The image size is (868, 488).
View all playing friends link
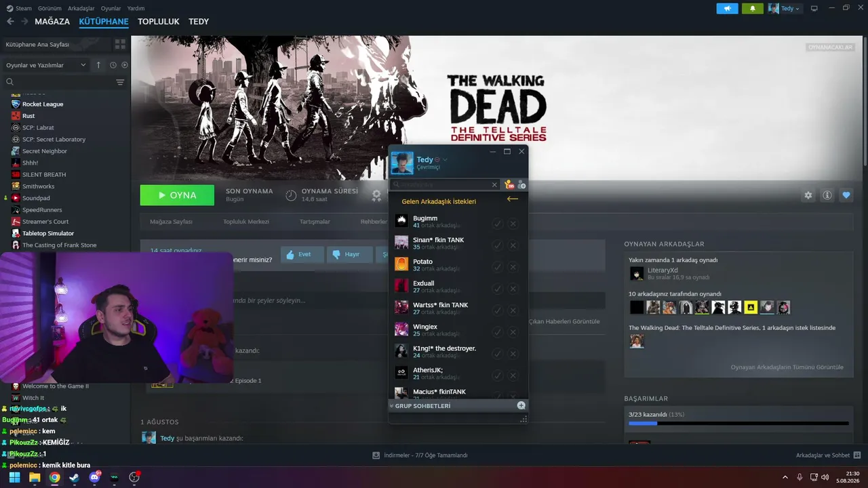(x=787, y=367)
